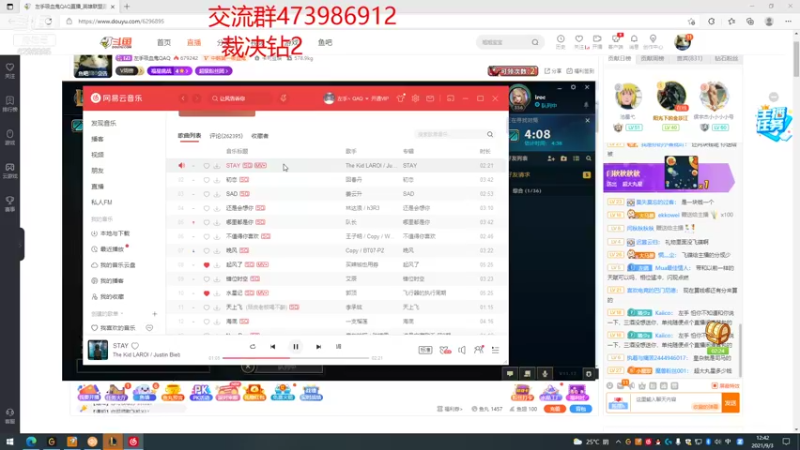
Task: Add a new playlist with plus icon
Action: pos(155,314)
